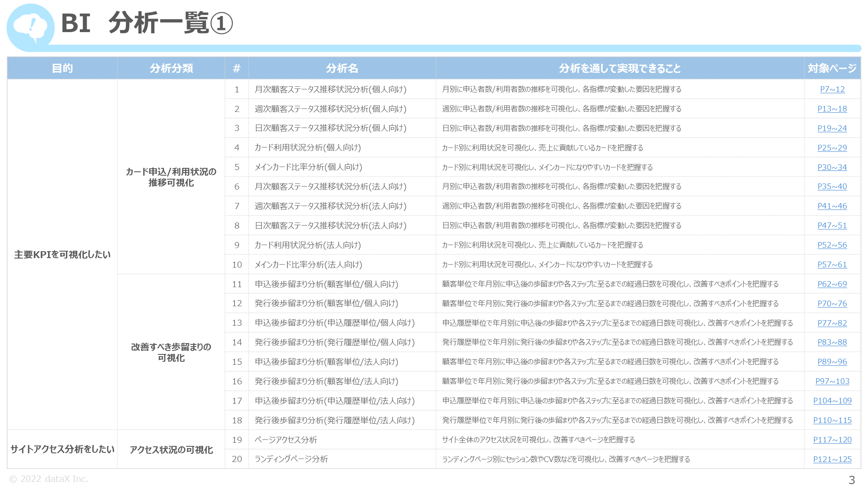Click 週次顧客ステータス推移状況分析(法人向け) analysis name

tap(331, 206)
